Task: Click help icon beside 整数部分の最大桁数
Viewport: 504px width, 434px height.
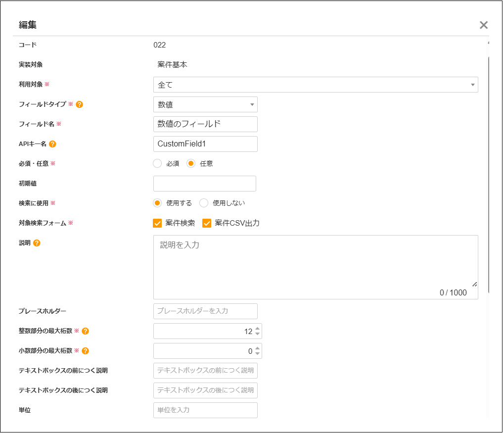Action: 85,331
